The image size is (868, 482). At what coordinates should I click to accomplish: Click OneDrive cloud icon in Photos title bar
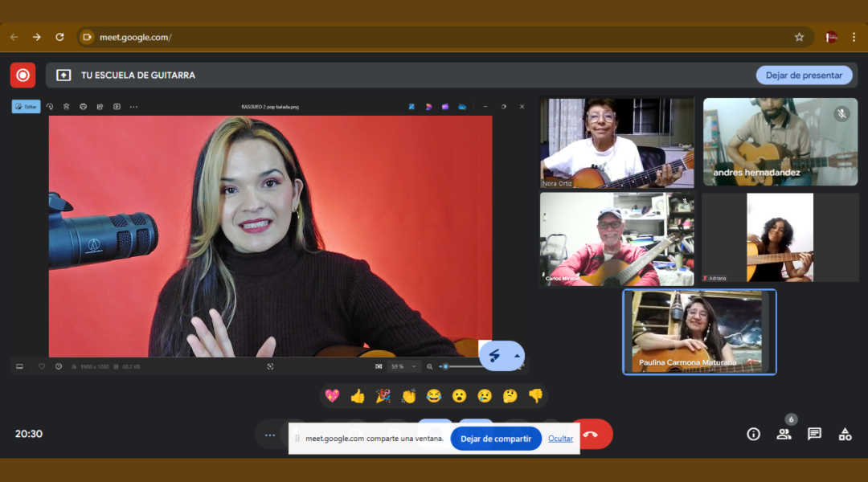coord(462,107)
